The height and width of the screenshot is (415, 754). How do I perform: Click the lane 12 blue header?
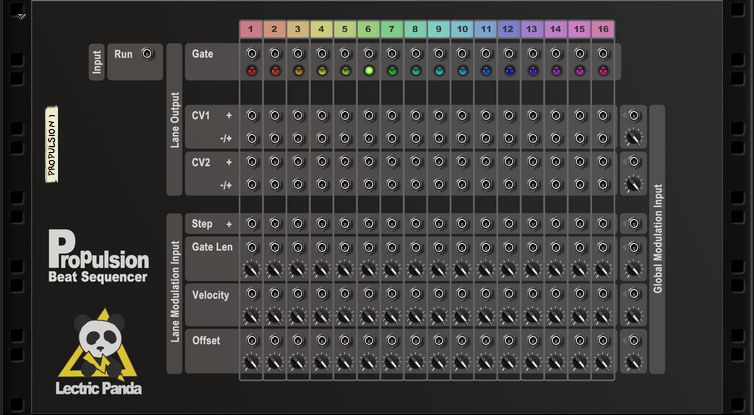508,29
